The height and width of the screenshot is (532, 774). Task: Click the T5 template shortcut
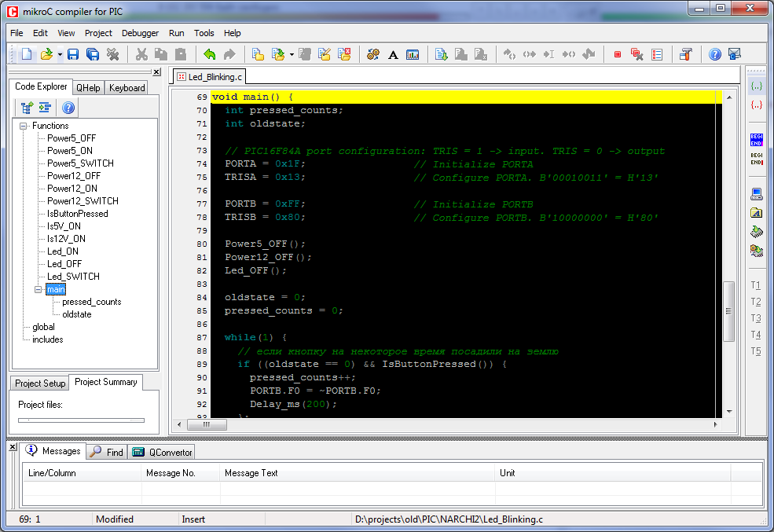pos(756,351)
